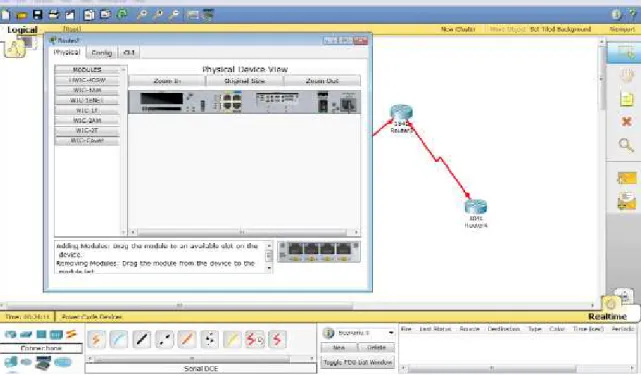The width and height of the screenshot is (641, 375).
Task: Pick the Hubs device category icon
Action: (x=41, y=335)
